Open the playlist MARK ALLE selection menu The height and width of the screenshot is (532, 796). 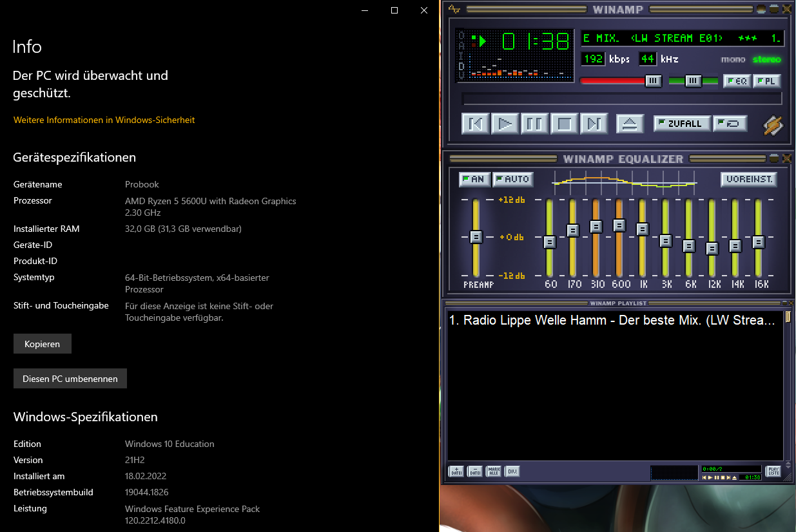click(x=494, y=471)
